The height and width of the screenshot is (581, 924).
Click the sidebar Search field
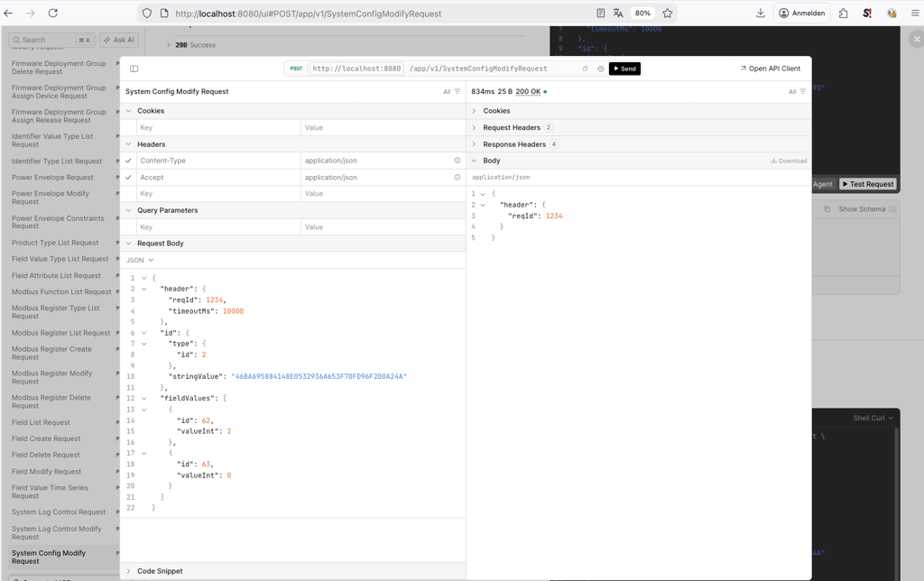[x=51, y=40]
